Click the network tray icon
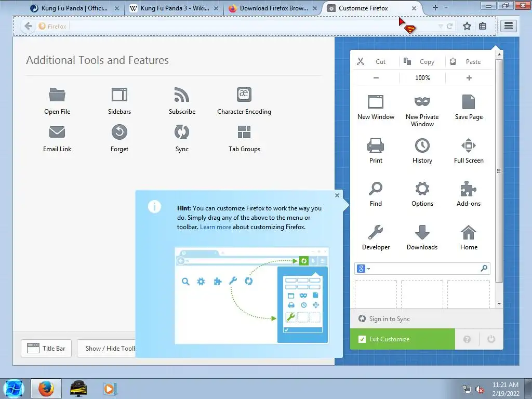The image size is (532, 399). [x=467, y=389]
